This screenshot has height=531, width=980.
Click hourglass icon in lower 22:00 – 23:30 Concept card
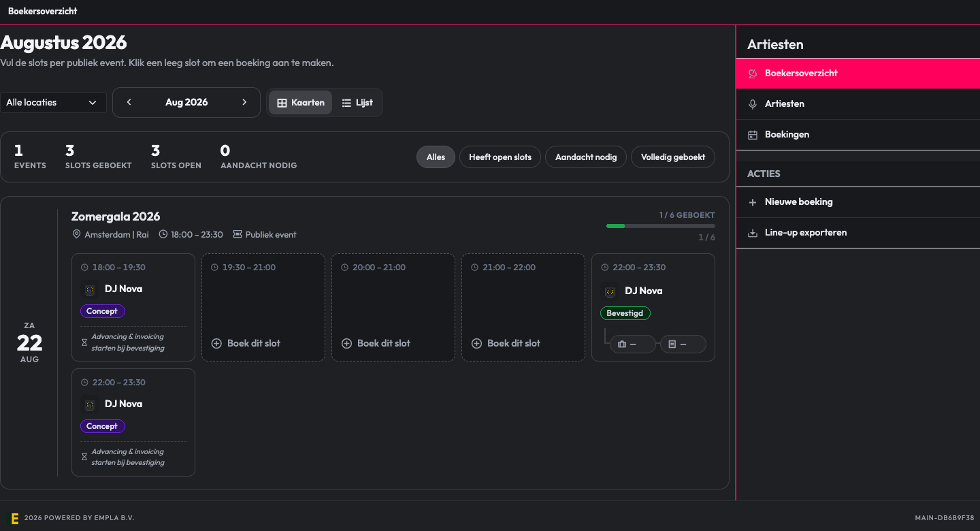pos(84,457)
